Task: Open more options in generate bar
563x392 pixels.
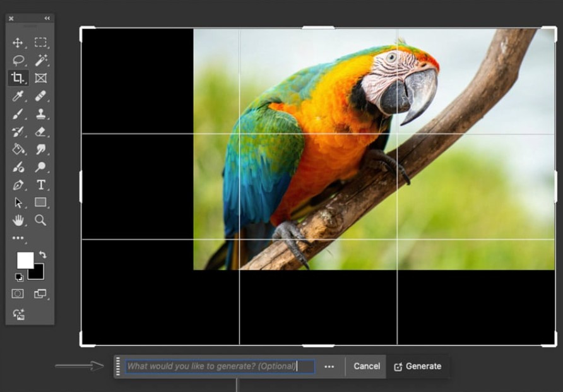Action: (329, 367)
